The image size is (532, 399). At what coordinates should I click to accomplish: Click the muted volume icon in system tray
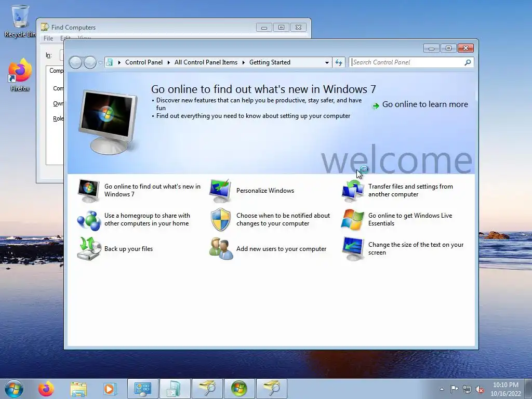pyautogui.click(x=480, y=389)
